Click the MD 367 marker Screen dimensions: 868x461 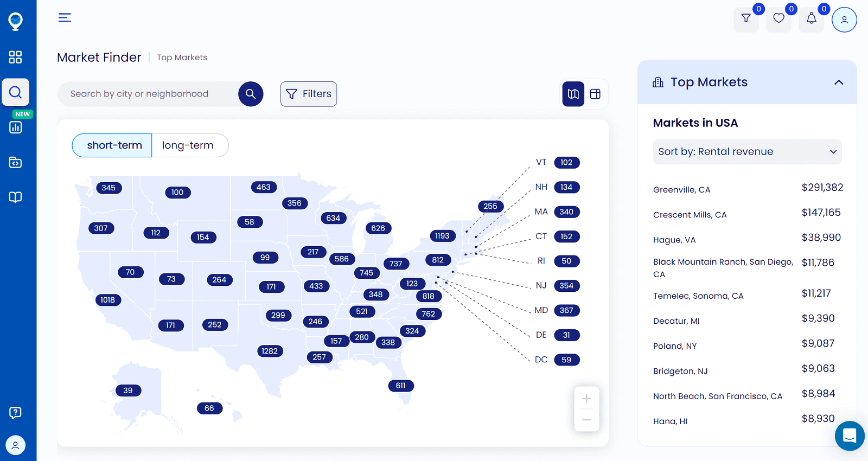[567, 310]
